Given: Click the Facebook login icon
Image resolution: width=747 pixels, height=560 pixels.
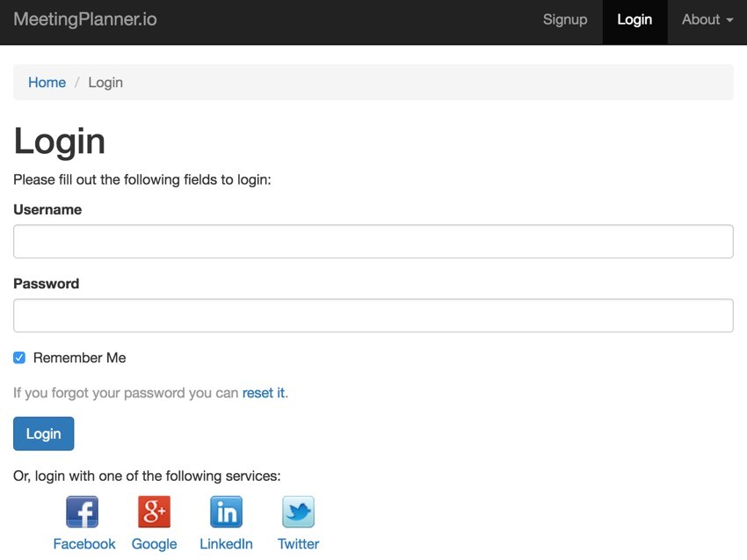Looking at the screenshot, I should [83, 512].
